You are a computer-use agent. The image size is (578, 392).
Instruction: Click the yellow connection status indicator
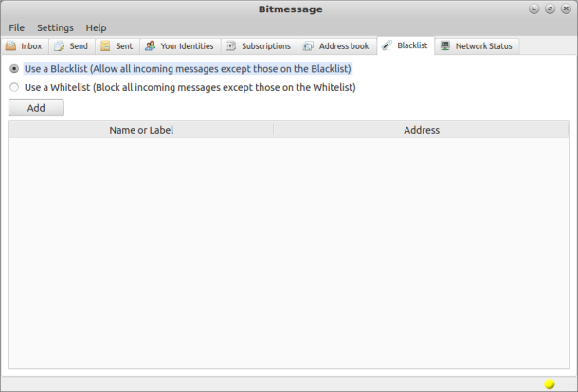tap(550, 384)
